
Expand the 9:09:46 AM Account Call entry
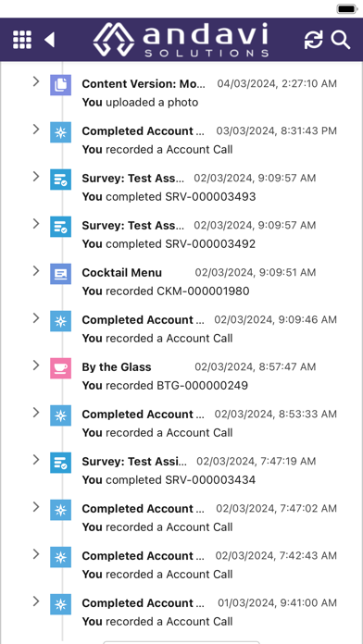click(x=36, y=318)
